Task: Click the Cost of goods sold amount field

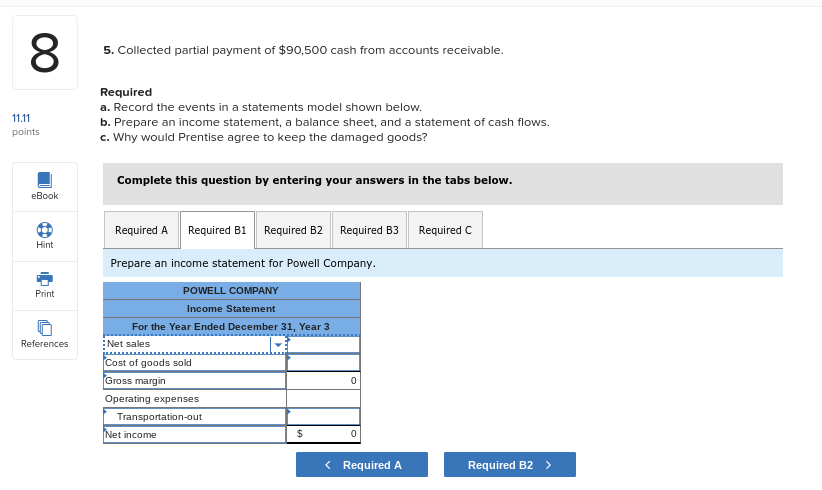Action: coord(323,363)
